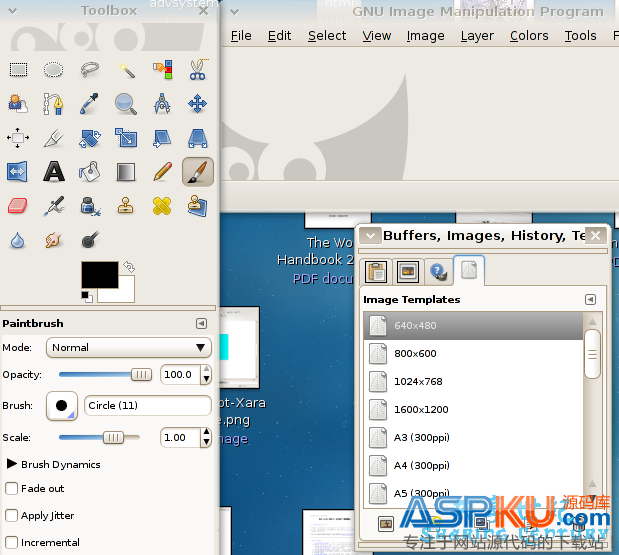
Task: Open the File menu
Action: click(241, 36)
